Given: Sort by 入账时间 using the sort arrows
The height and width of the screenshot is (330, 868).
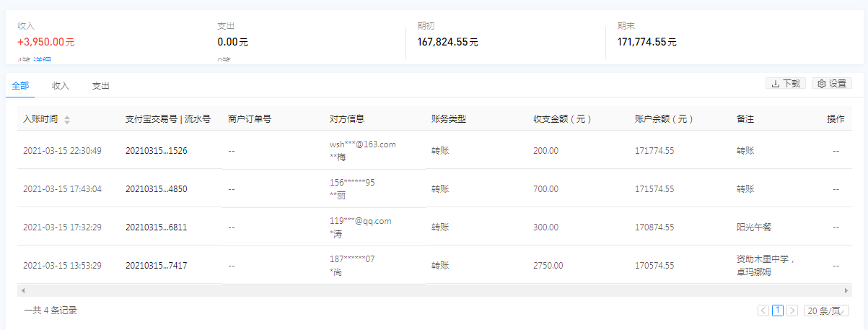Looking at the screenshot, I should pos(67,120).
